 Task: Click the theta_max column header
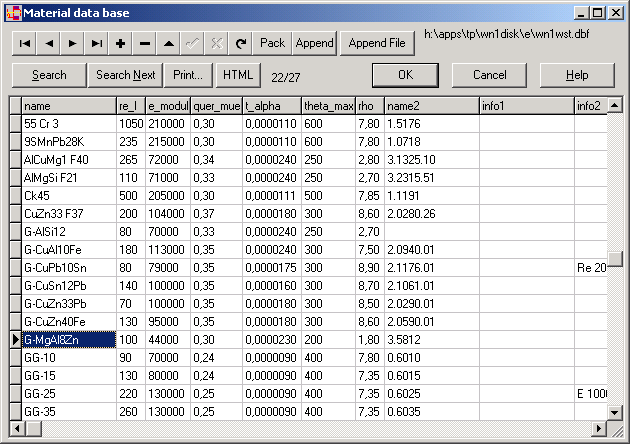pos(329,106)
